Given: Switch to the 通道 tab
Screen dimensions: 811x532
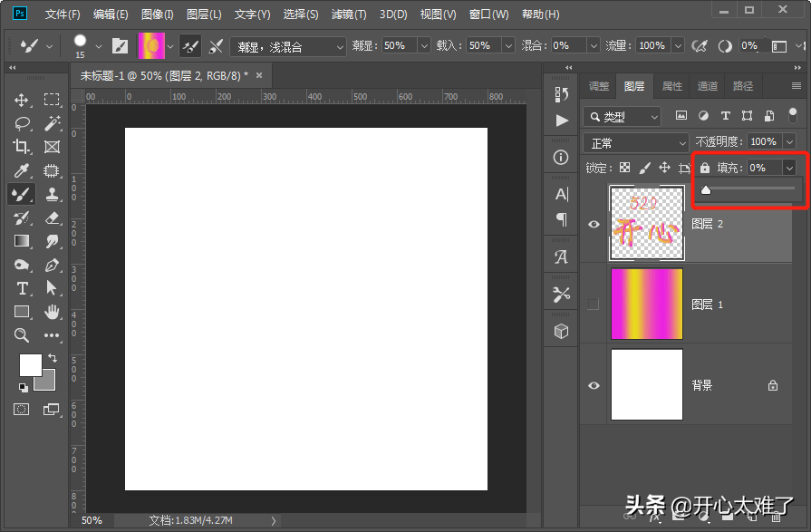Looking at the screenshot, I should 707,86.
